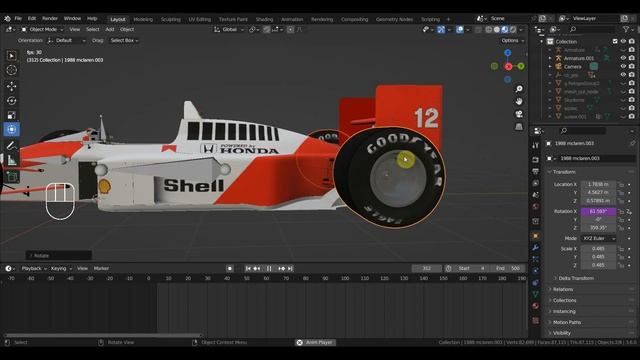The height and width of the screenshot is (360, 640).
Task: Click the Pan view hand icon
Action: tap(519, 101)
